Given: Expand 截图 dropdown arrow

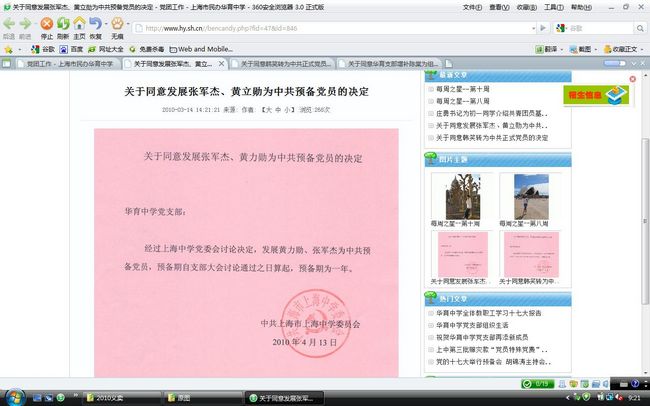Looking at the screenshot, I should pyautogui.click(x=596, y=50).
